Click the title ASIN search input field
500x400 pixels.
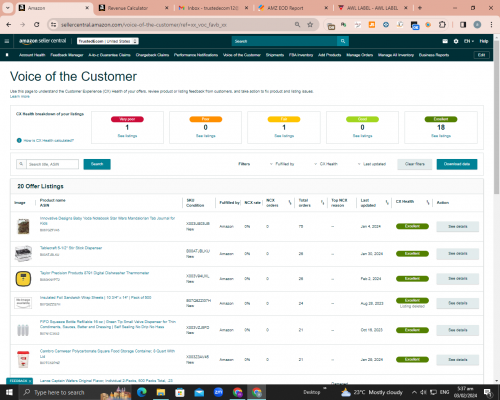coord(52,164)
